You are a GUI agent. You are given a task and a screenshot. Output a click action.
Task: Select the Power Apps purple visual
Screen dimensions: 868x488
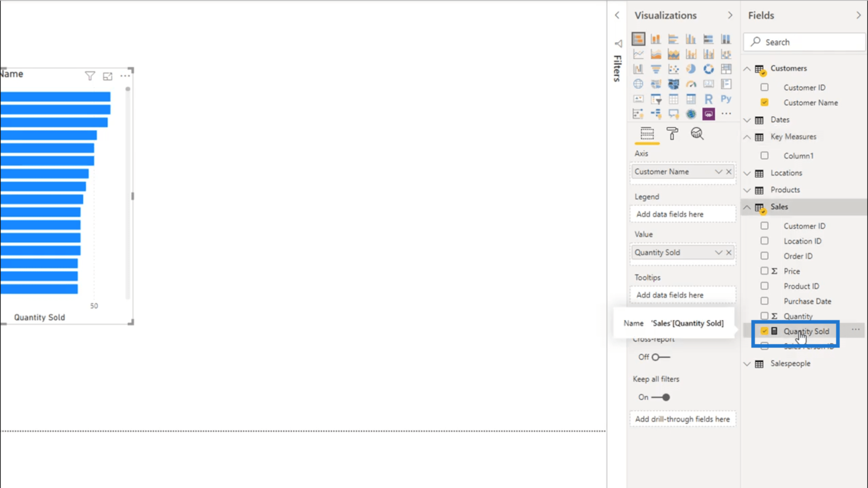(708, 114)
